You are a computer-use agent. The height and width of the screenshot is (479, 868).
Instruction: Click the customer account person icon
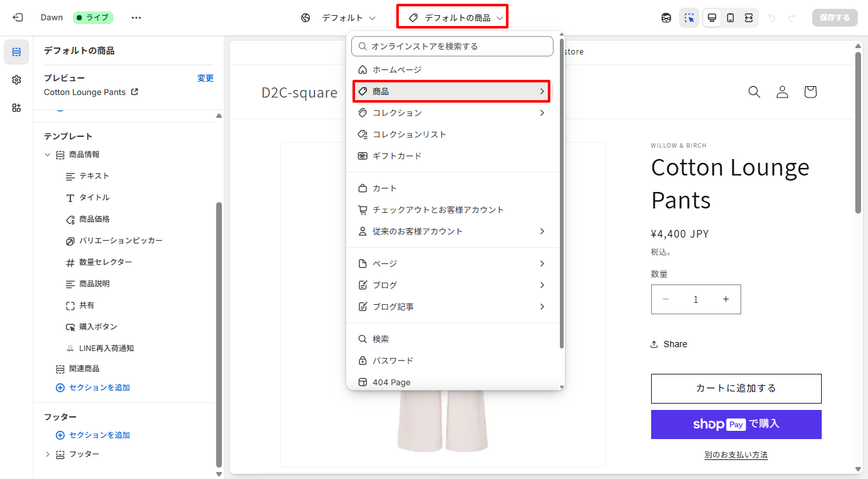tap(782, 92)
